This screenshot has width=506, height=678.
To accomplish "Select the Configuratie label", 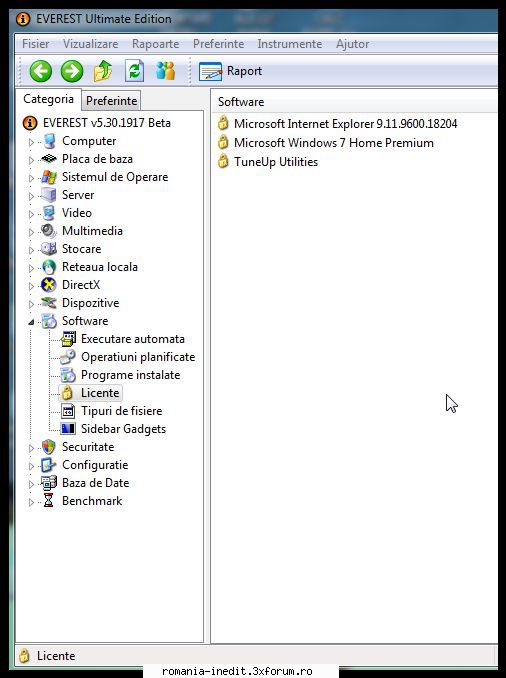I will (x=95, y=465).
